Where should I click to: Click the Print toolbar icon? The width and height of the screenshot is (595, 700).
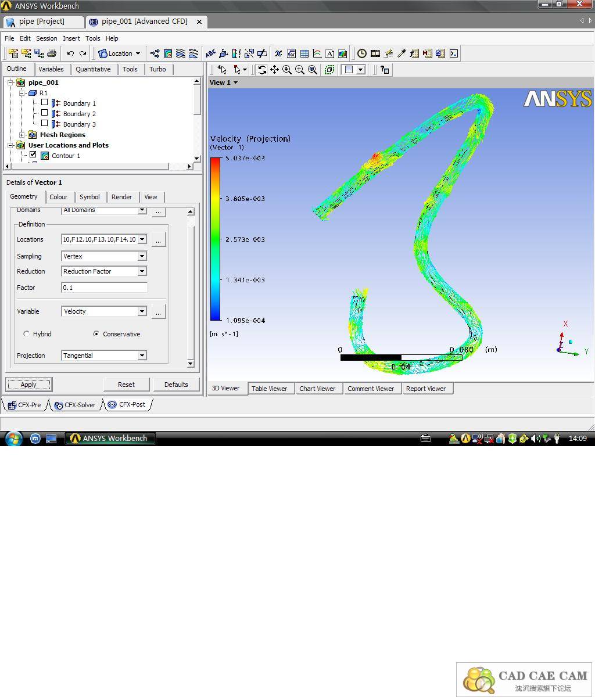tap(52, 53)
